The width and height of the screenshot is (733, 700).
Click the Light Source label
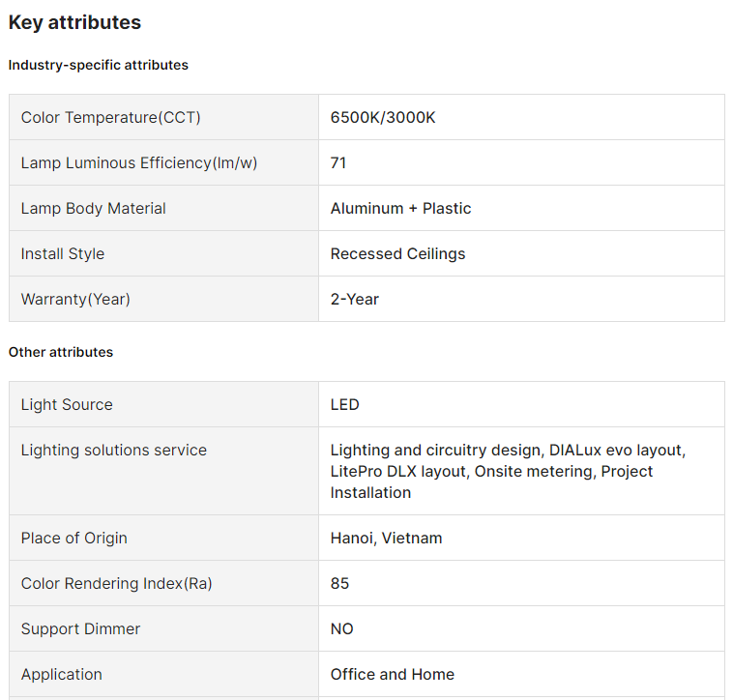click(67, 404)
